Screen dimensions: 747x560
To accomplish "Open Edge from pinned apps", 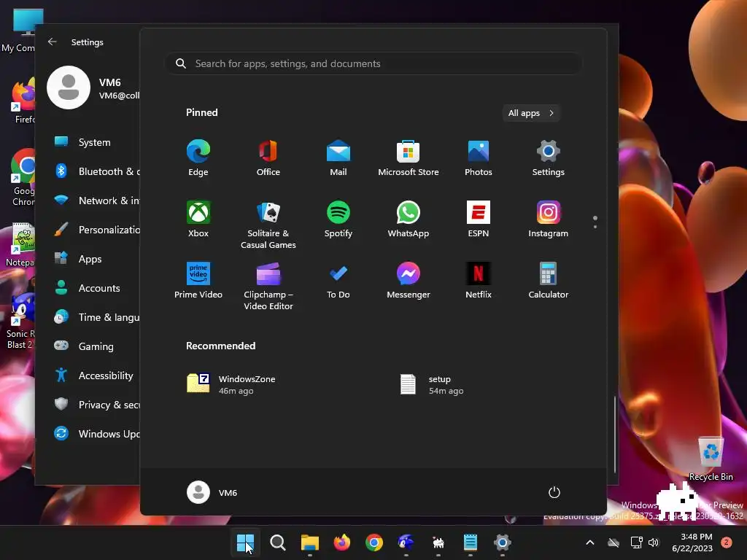I will pyautogui.click(x=198, y=158).
